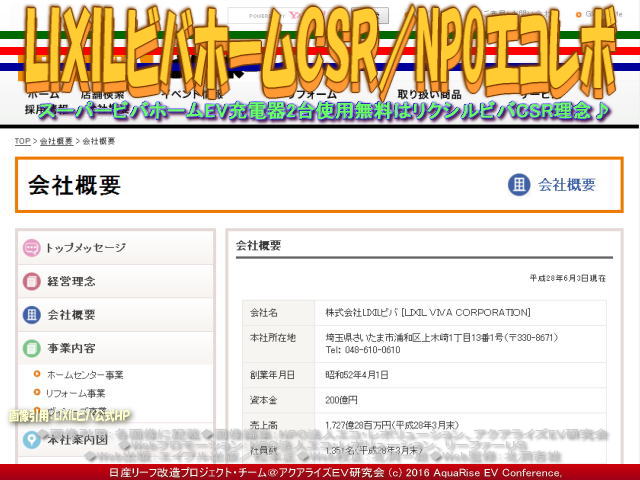Image resolution: width=640 pixels, height=480 pixels.
Task: Open 事業内容 sidebar item
Action: click(x=116, y=348)
